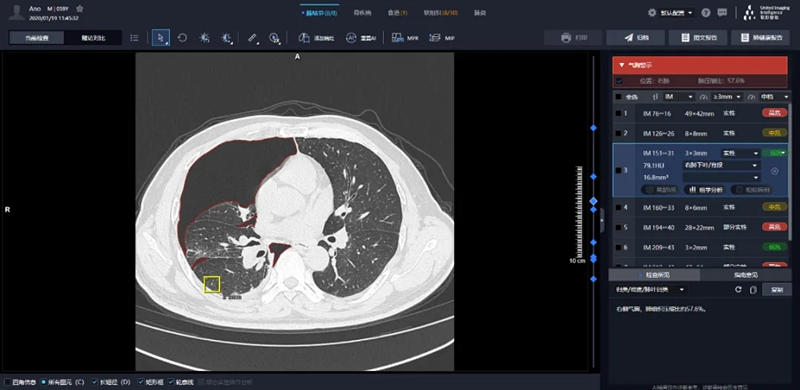
Task: Click the refresh icon in findings panel
Action: (x=738, y=290)
